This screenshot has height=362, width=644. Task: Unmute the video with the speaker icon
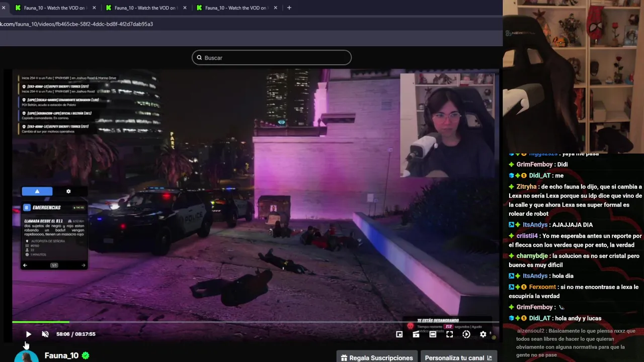coord(45,334)
